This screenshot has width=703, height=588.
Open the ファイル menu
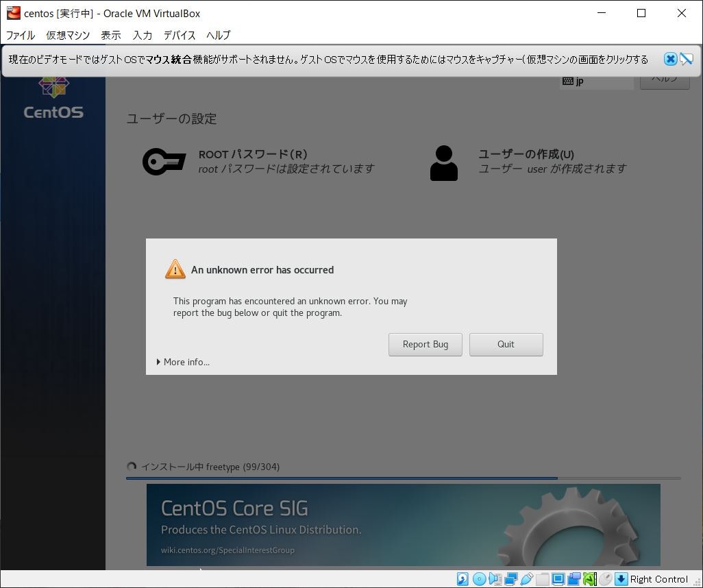[x=21, y=35]
